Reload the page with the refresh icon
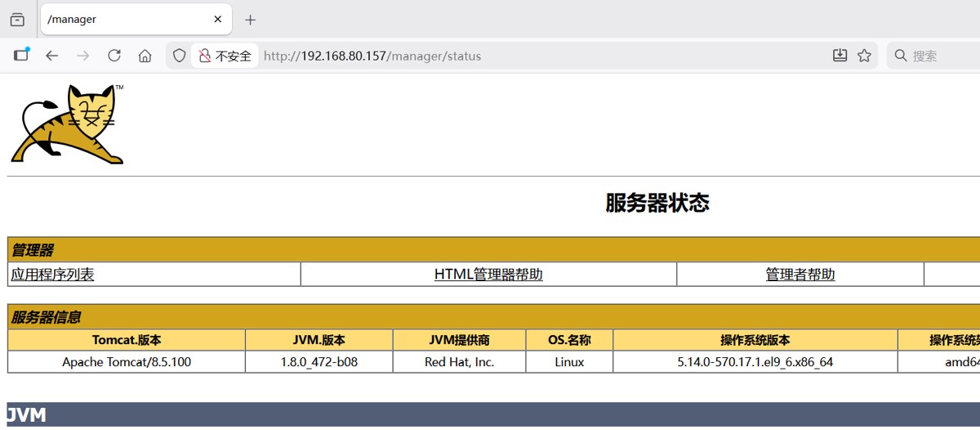The width and height of the screenshot is (980, 430). pyautogui.click(x=114, y=56)
